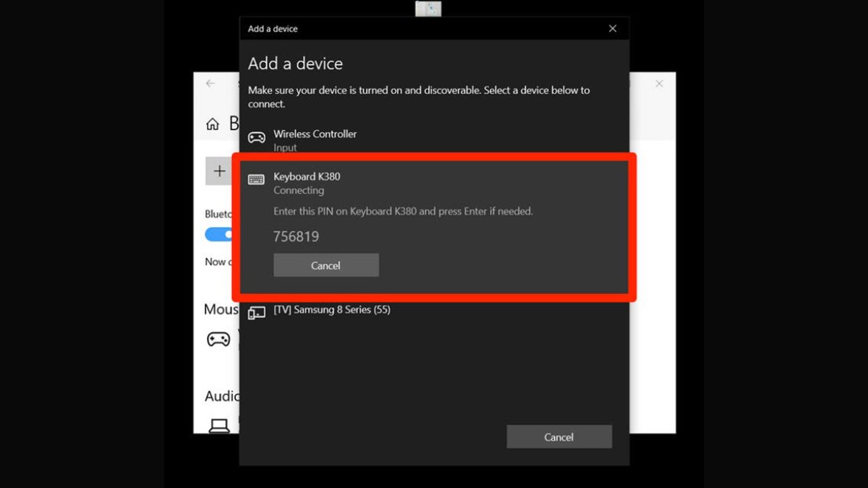Select the Wireless Controller device entry

[434, 140]
